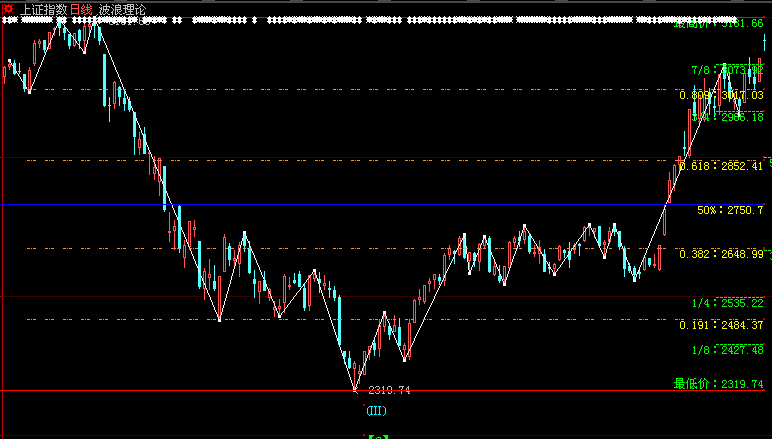772x439 pixels.
Task: Click the 0.618 Fibonacci label 2852.41
Action: [x=721, y=166]
